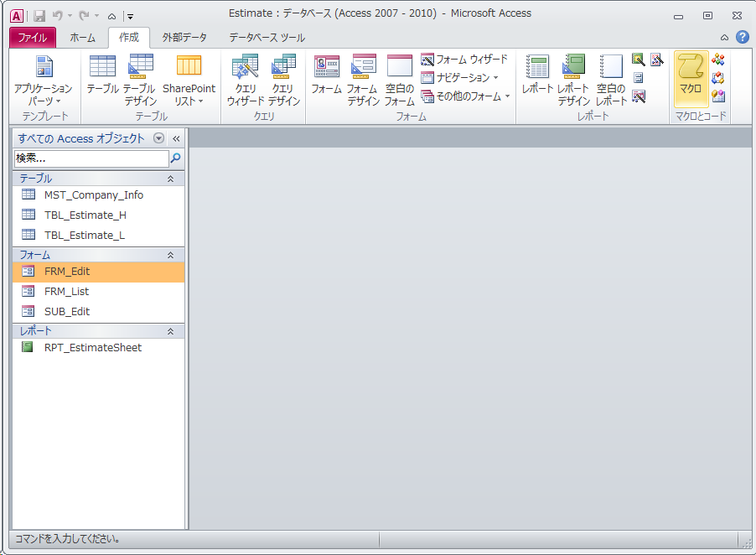The image size is (756, 555).
Task: Select table MST_Company_Info
Action: point(98,195)
